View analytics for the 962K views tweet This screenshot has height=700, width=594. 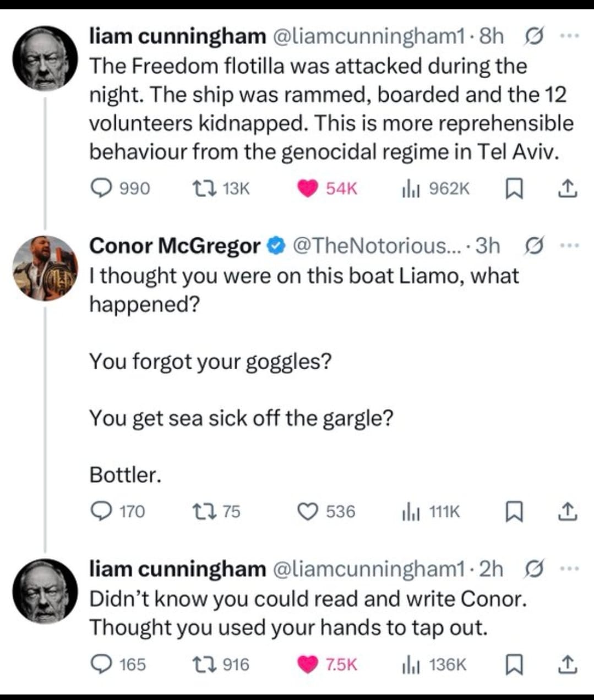tap(411, 189)
